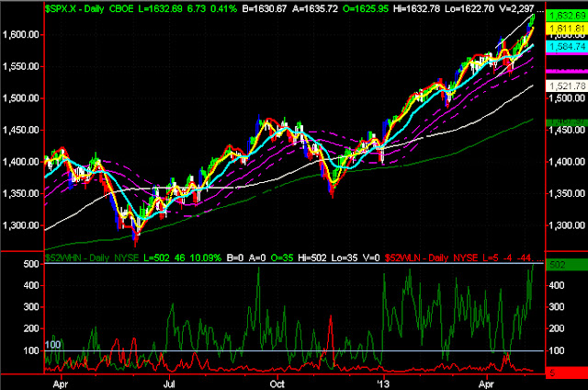
Task: Click 1,500.00 on the right price axis
Action: [x=567, y=98]
